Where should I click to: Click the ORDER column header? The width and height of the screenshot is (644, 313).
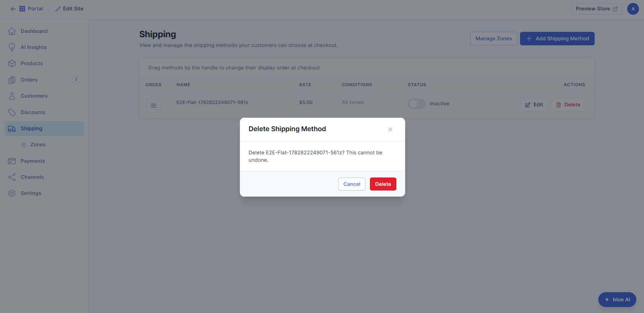154,85
